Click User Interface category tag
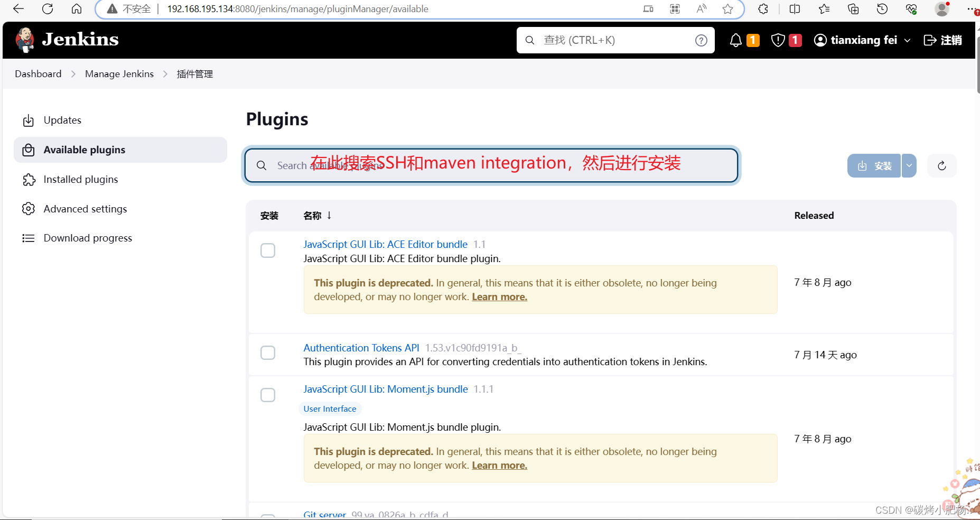 tap(330, 408)
